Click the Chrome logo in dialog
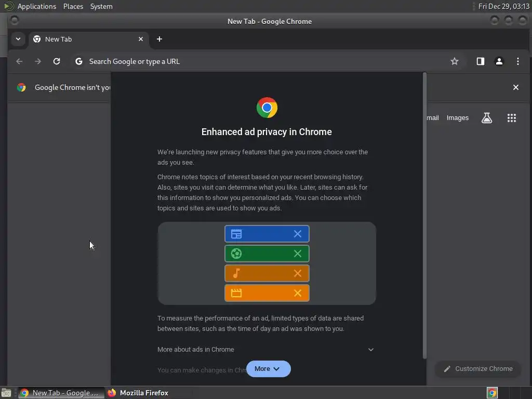This screenshot has width=532, height=399. (267, 108)
